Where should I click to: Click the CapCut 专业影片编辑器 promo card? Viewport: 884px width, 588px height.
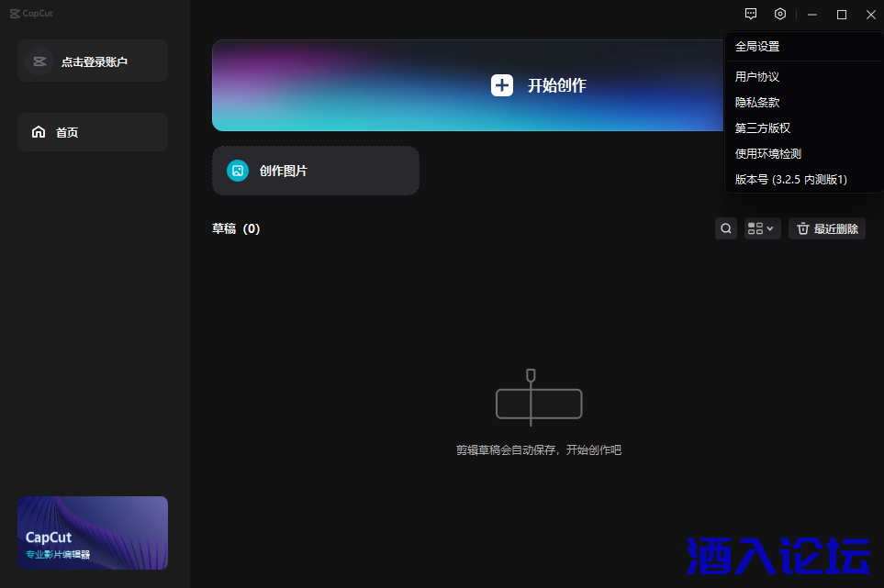[x=92, y=533]
